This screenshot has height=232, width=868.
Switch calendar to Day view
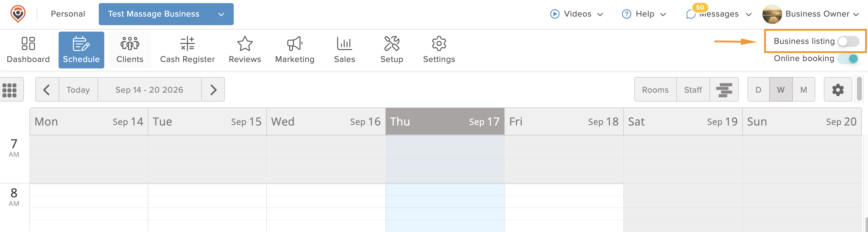click(758, 90)
